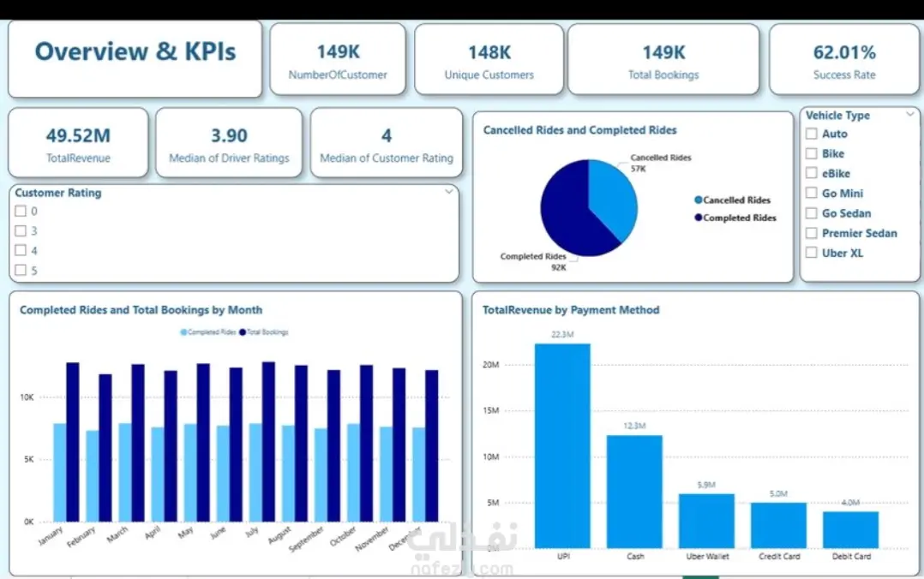The image size is (924, 579).
Task: Click the Success Rate KPI card
Action: coord(843,59)
